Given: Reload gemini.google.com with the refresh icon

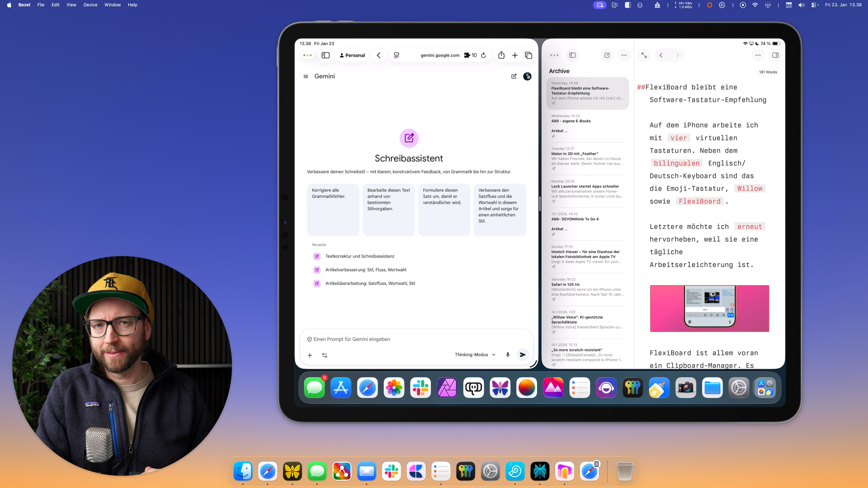Looking at the screenshot, I should [x=484, y=55].
